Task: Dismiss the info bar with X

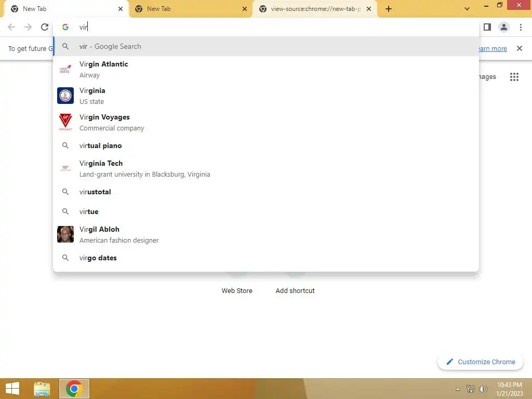Action: click(520, 48)
